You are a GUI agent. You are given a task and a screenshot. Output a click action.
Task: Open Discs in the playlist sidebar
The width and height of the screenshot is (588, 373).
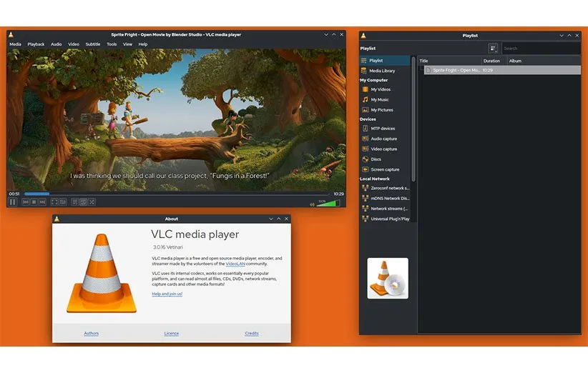(x=376, y=159)
